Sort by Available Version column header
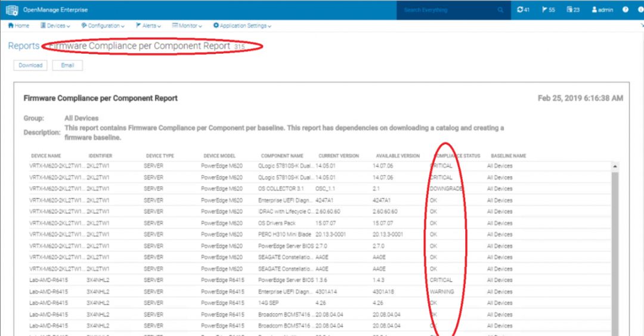This screenshot has width=644, height=336. [x=398, y=156]
